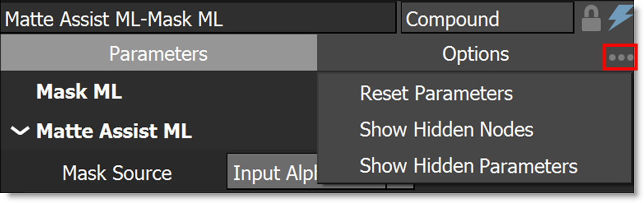Toggle the padlock icon next to Compound

(x=591, y=19)
